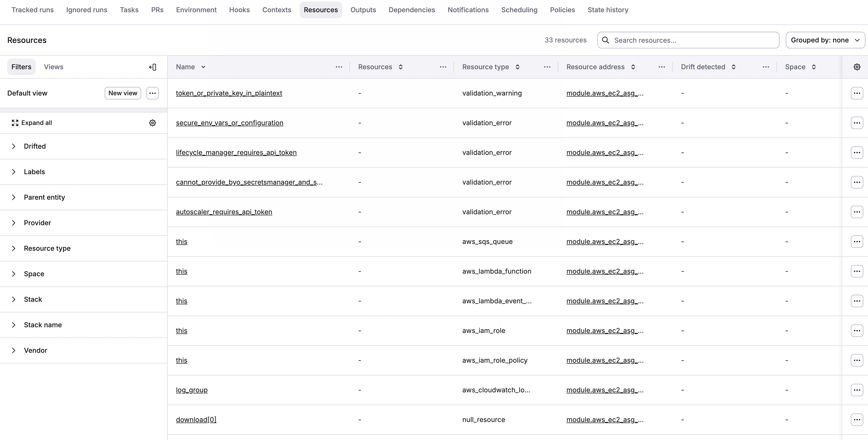The image size is (868, 440).
Task: Open row actions for cannot_provide_byo_secretsmanager row
Action: [x=857, y=182]
